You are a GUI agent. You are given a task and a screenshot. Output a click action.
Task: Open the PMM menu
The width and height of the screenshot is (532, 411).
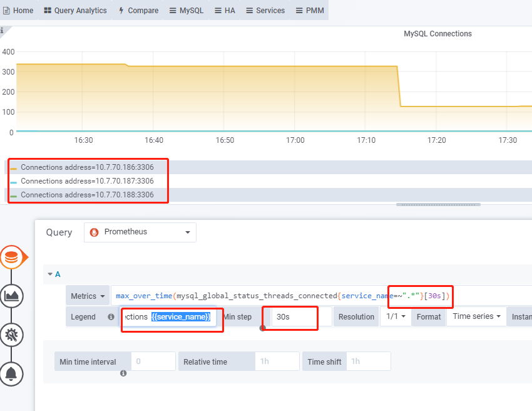coord(310,11)
